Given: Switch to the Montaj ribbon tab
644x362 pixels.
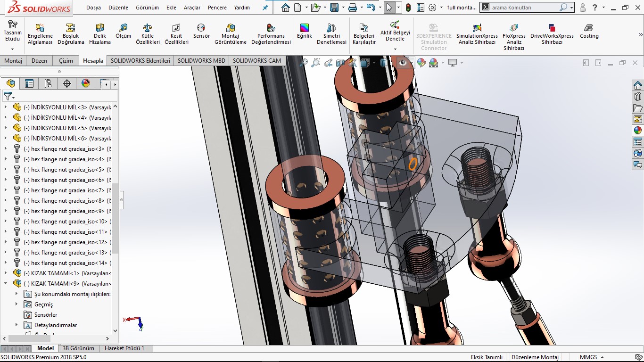Looking at the screenshot, I should [13, 61].
